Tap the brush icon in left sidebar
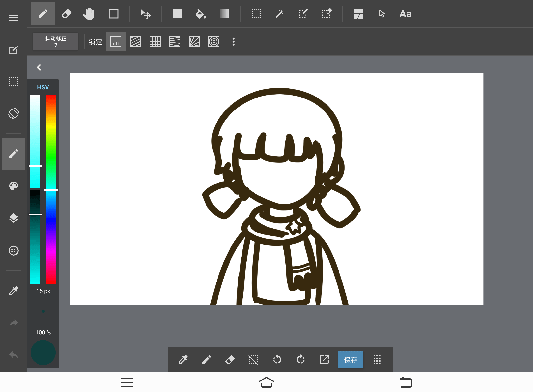 pyautogui.click(x=14, y=154)
